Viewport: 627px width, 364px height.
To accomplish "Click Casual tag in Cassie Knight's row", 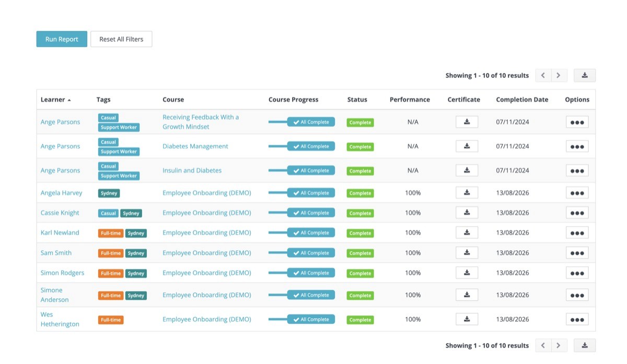I will (x=108, y=213).
